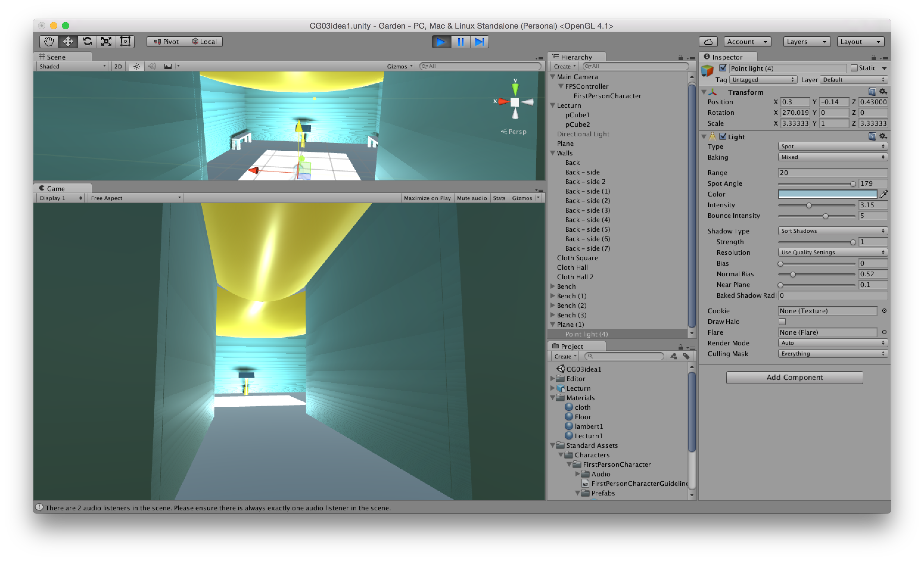Image resolution: width=924 pixels, height=561 pixels.
Task: Disable the Light component checkbox
Action: tap(723, 137)
